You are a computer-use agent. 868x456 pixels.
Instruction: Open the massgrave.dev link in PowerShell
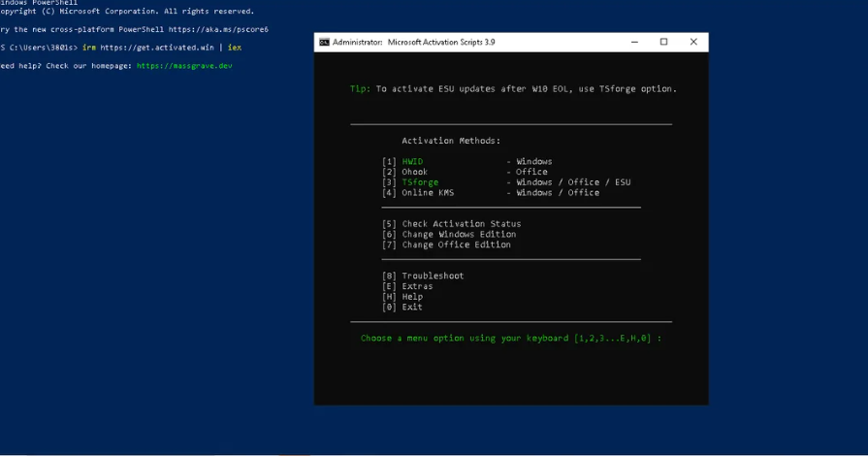[184, 65]
